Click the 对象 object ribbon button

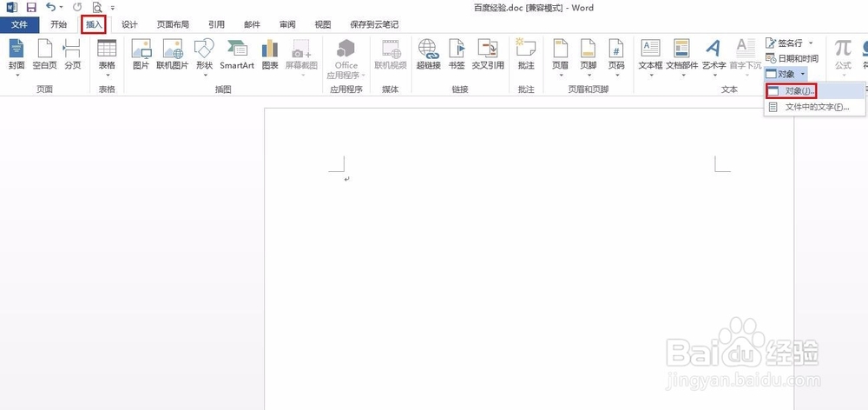pyautogui.click(x=780, y=73)
